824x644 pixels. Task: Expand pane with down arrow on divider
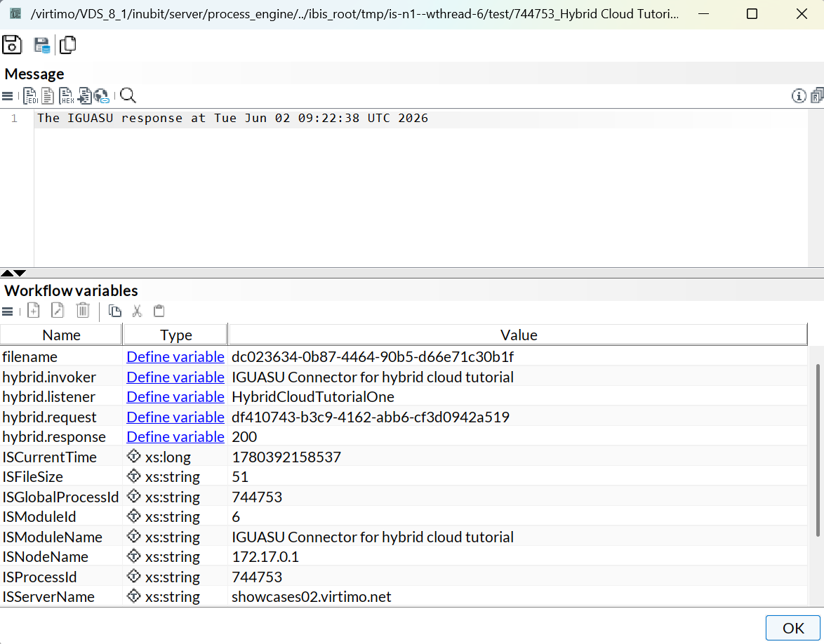[x=20, y=273]
